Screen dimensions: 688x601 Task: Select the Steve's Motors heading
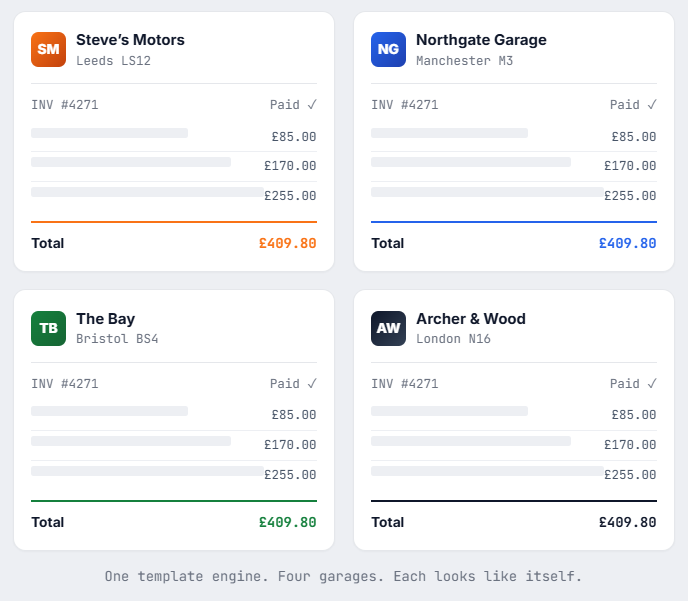(x=130, y=40)
